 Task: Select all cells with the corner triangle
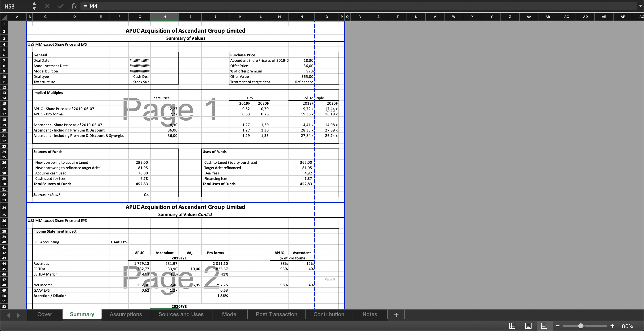4,17
